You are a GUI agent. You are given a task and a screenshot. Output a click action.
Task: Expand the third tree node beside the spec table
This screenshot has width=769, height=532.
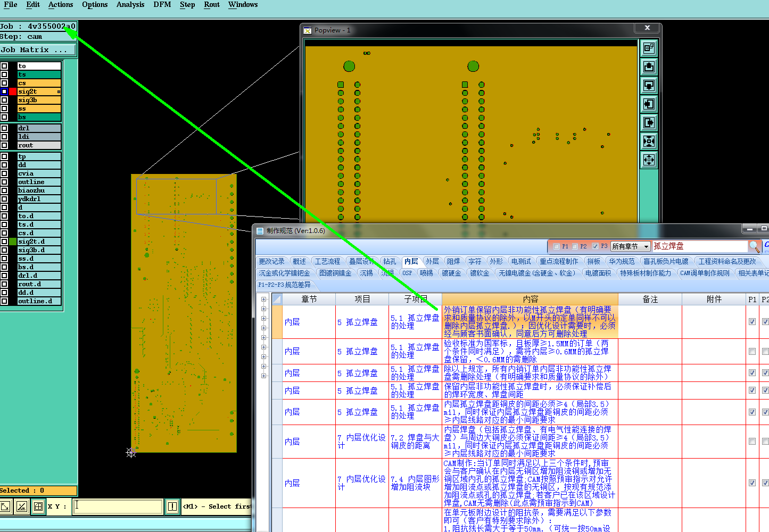[263, 319]
